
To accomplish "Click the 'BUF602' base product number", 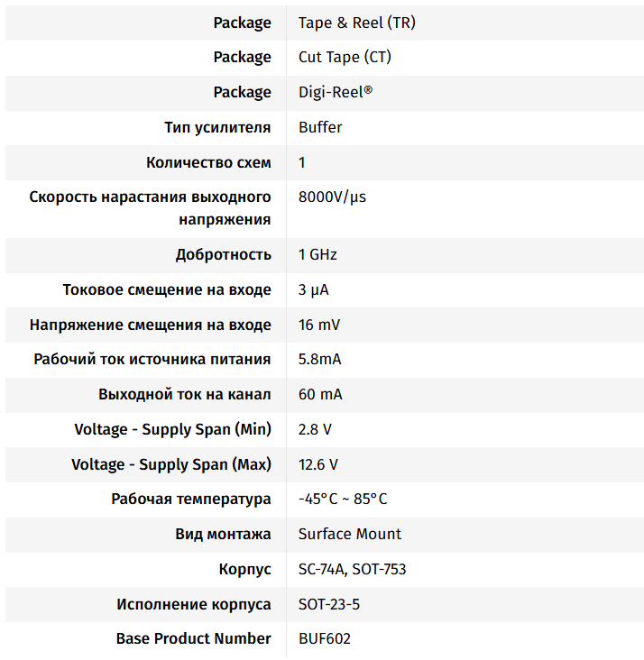I will (x=325, y=638).
